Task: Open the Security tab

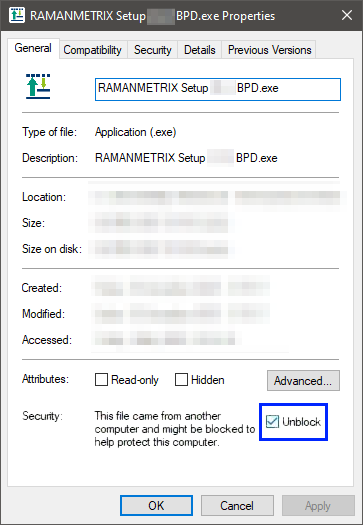Action: pos(152,50)
